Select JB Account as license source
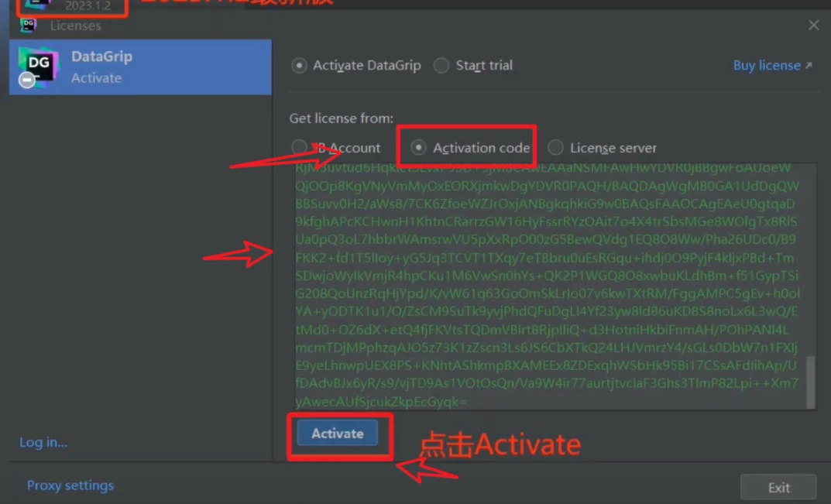The image size is (831, 504). (299, 147)
